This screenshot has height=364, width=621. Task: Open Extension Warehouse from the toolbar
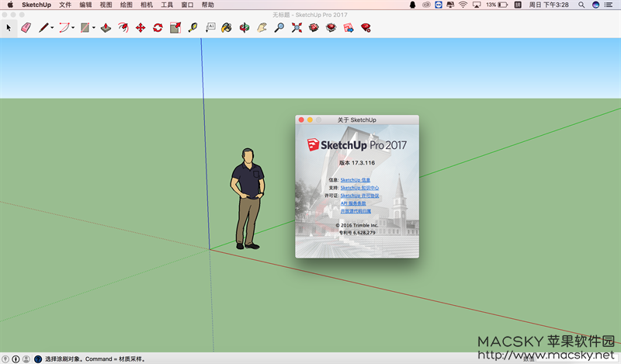coord(331,28)
